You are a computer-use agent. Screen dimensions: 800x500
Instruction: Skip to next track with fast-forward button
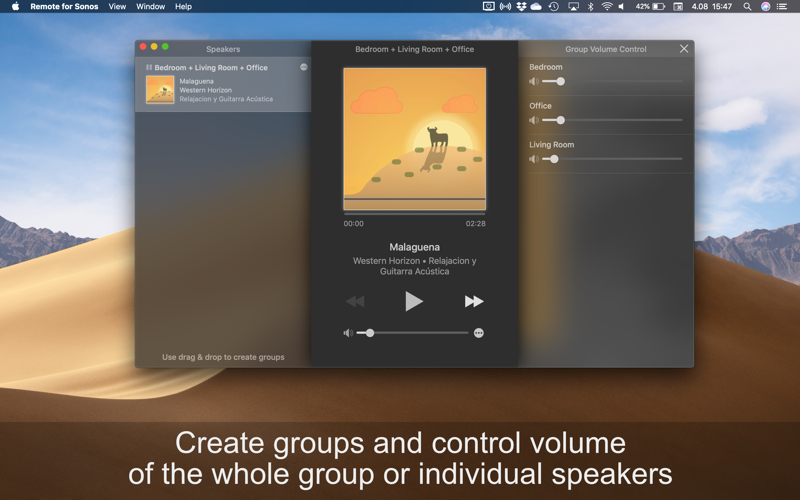click(x=473, y=301)
